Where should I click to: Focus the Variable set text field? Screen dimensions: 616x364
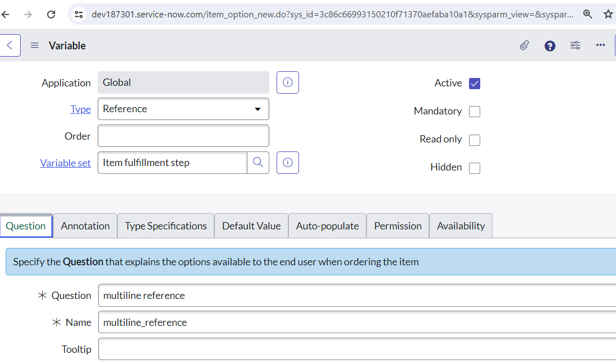[x=172, y=163]
